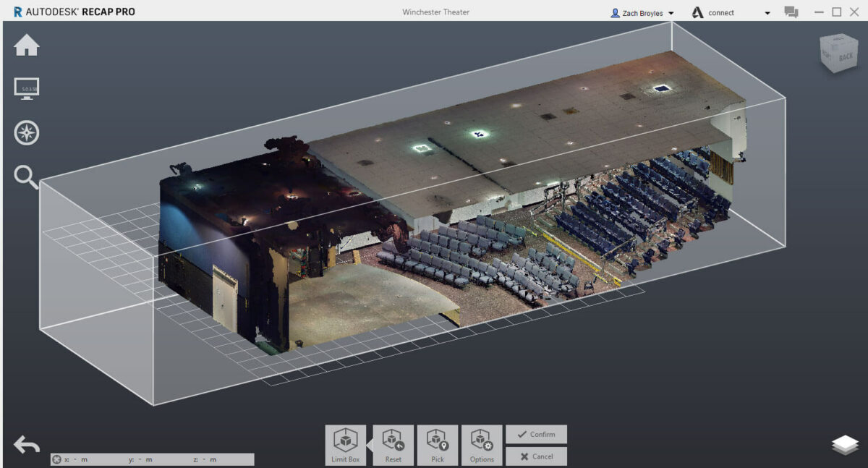
Task: Maximize the ReCap Pro window
Action: click(836, 12)
